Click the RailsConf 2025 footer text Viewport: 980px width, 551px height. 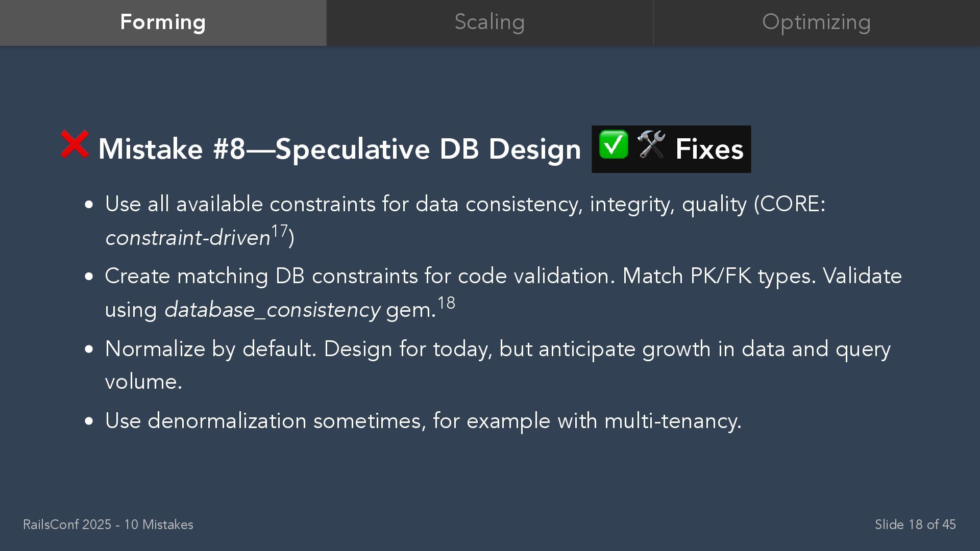108,524
